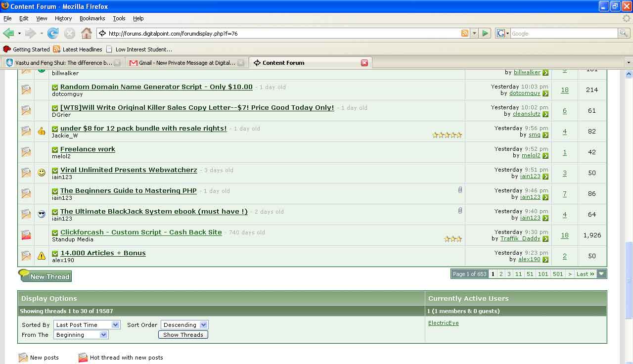Click five-star rating on $8 bundle thread
Viewport: 633px width, 364px height.
(447, 135)
